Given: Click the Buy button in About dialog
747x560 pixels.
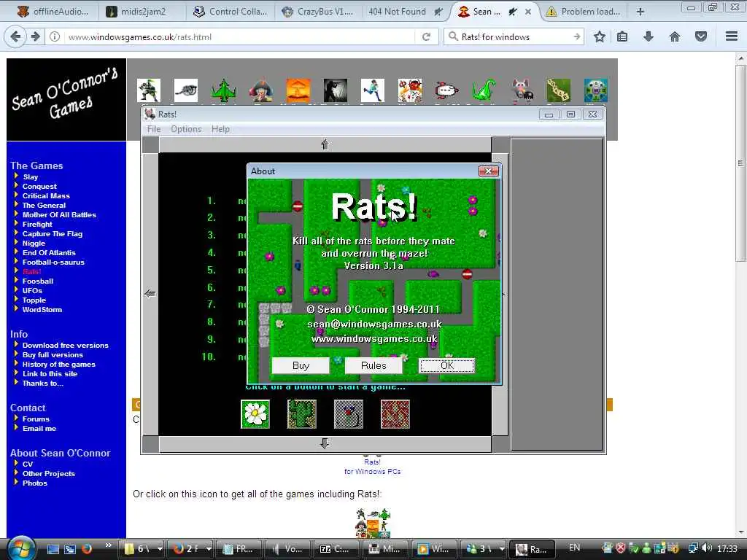Looking at the screenshot, I should tap(301, 365).
